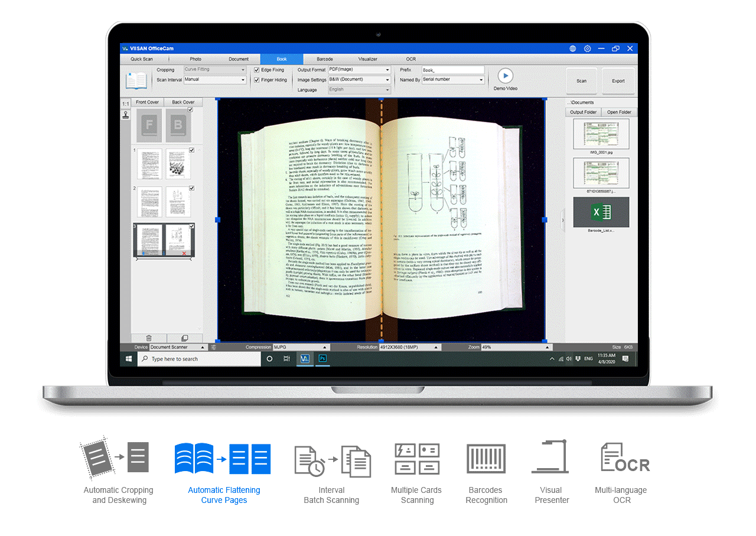The image size is (756, 536).
Task: Click the red X on page 3 thumbnail
Action: (x=184, y=253)
